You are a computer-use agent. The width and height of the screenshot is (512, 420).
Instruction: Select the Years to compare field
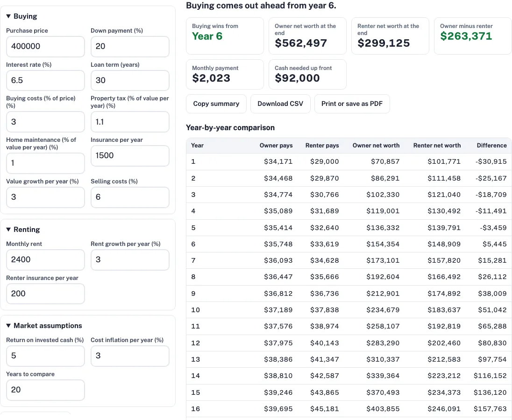45,390
